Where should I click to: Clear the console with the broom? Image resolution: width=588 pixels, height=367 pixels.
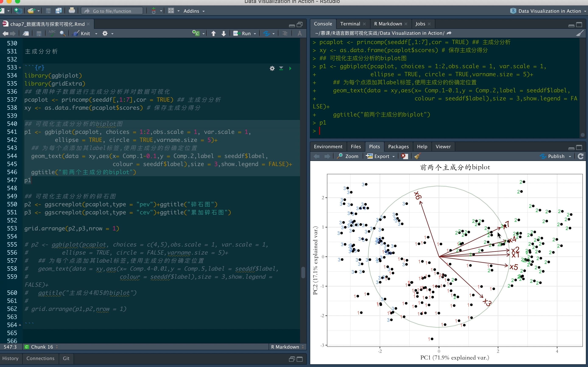coord(580,33)
